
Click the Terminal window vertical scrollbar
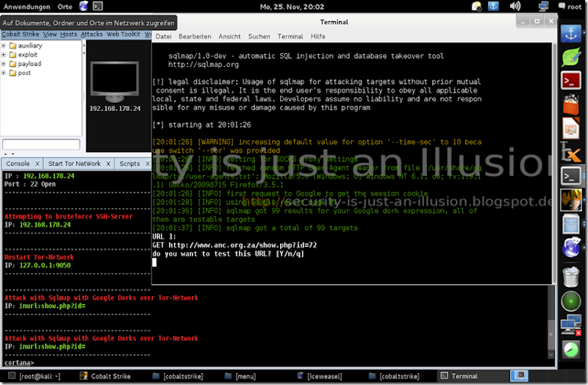(554, 162)
